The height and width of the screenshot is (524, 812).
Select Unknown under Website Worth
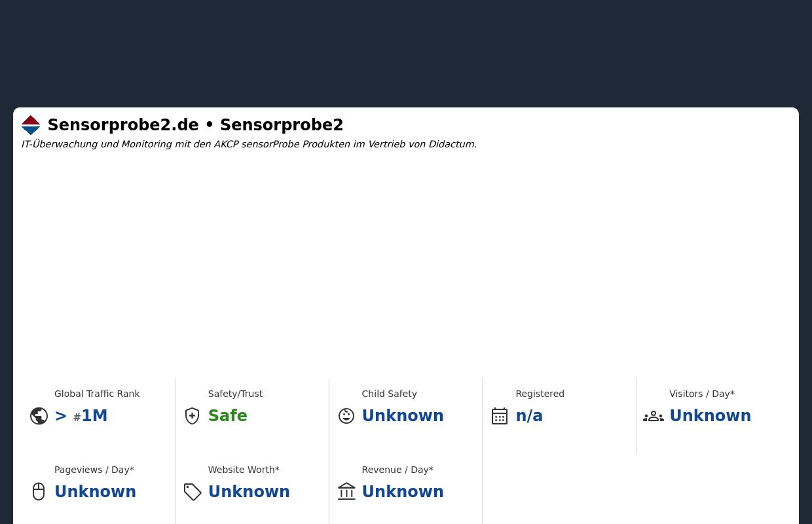tap(249, 492)
